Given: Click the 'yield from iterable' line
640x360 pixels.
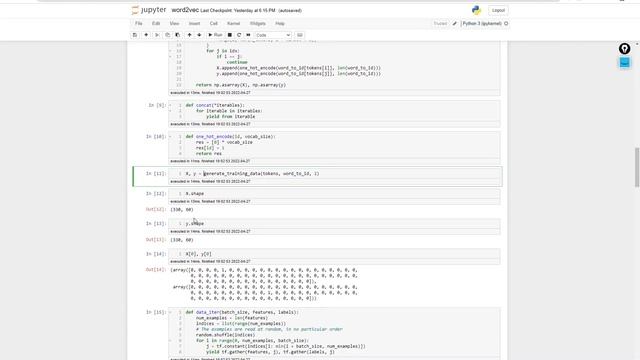Looking at the screenshot, I should coord(231,117).
